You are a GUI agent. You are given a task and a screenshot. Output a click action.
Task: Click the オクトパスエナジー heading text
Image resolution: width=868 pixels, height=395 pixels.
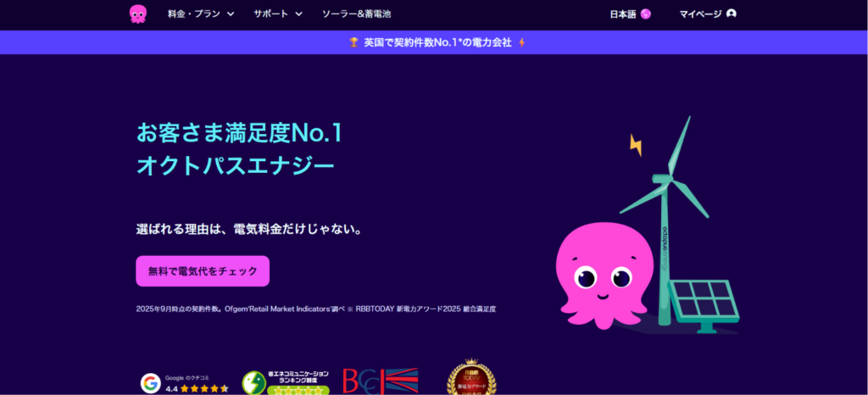(x=236, y=165)
